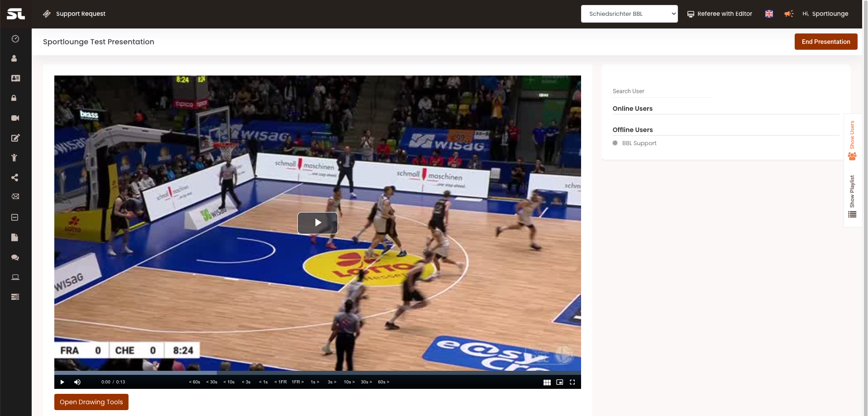Enter fullscreen mode in video player
The height and width of the screenshot is (416, 868).
pos(572,383)
